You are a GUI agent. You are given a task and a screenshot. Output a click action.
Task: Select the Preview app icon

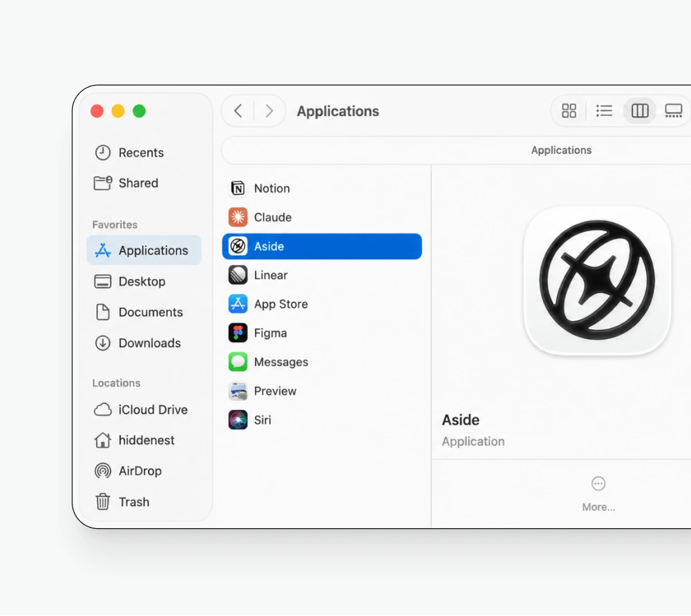238,391
